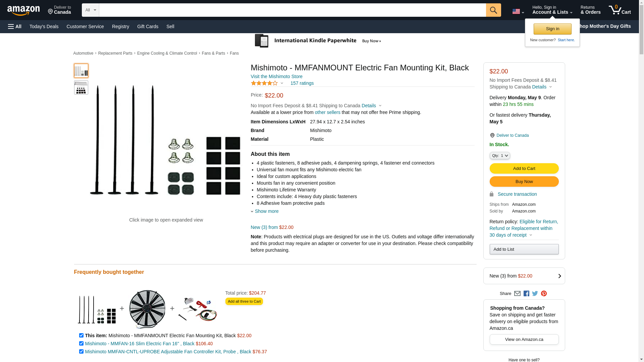Click the Amazon logo
The width and height of the screenshot is (644, 362).
point(23,10)
